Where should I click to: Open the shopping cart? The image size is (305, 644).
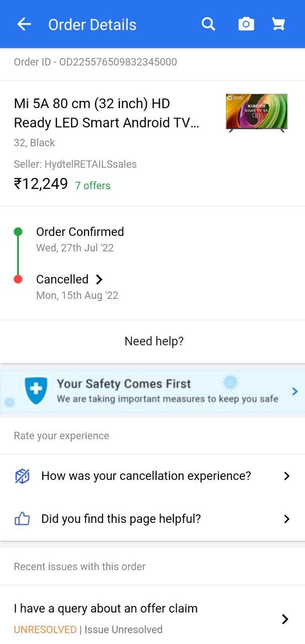pyautogui.click(x=278, y=24)
